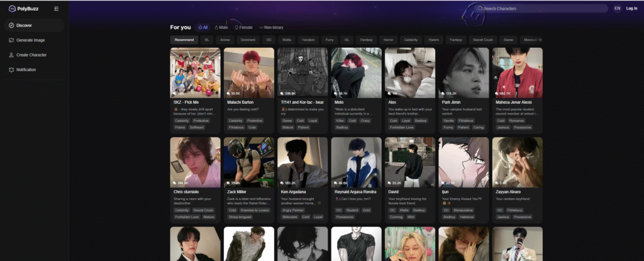The height and width of the screenshot is (261, 644).
Task: Select the All gender filter
Action: pos(203,28)
